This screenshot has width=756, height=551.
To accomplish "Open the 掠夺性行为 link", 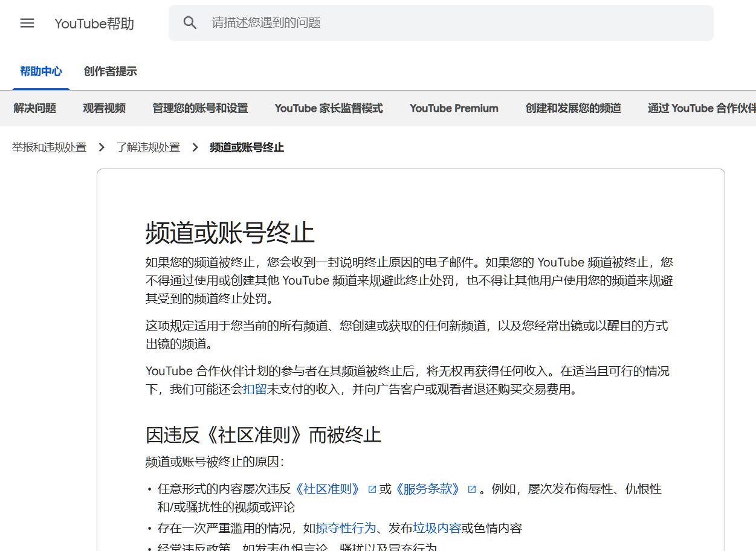I will point(346,529).
